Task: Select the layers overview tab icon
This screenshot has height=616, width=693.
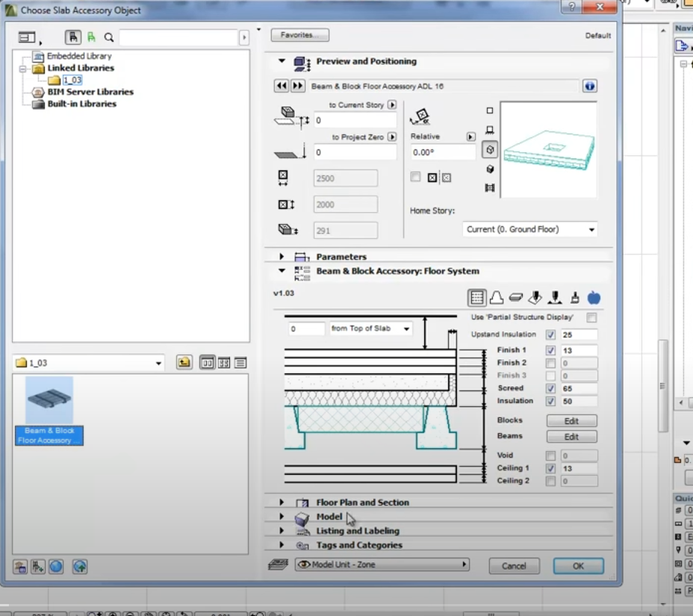Action: pos(476,297)
